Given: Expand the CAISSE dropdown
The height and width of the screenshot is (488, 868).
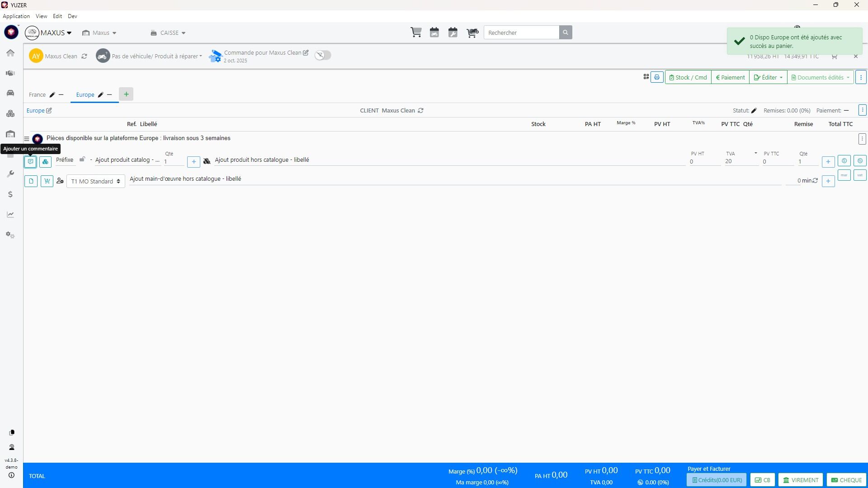Looking at the screenshot, I should pyautogui.click(x=169, y=33).
